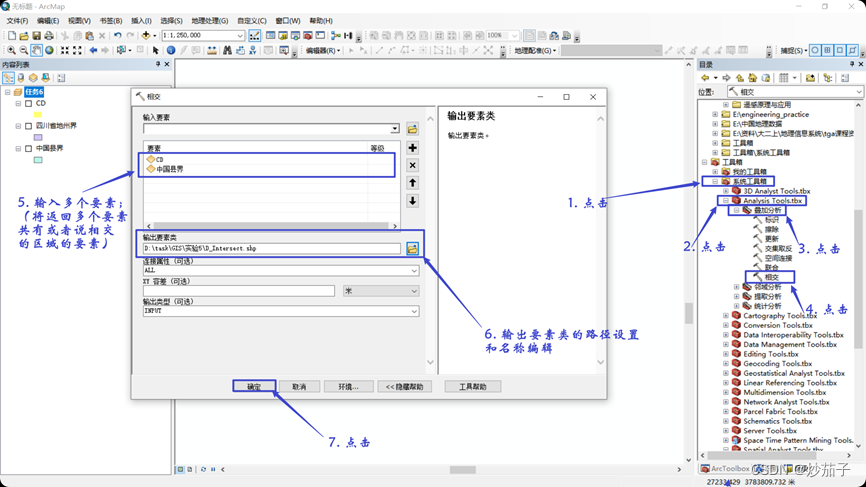Image resolution: width=866 pixels, height=487 pixels.
Task: Click the Find binoculars icon
Action: pos(227,50)
